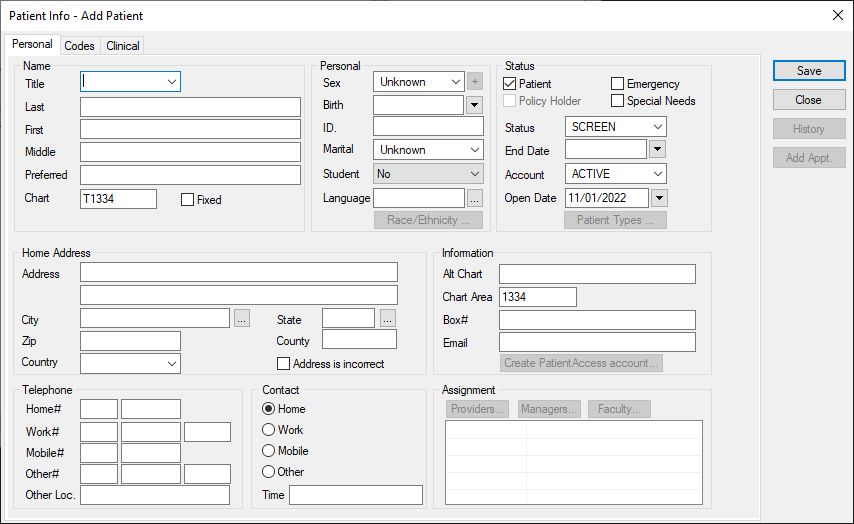Toggle the Address is incorrect checkbox
This screenshot has height=524, width=854.
284,364
